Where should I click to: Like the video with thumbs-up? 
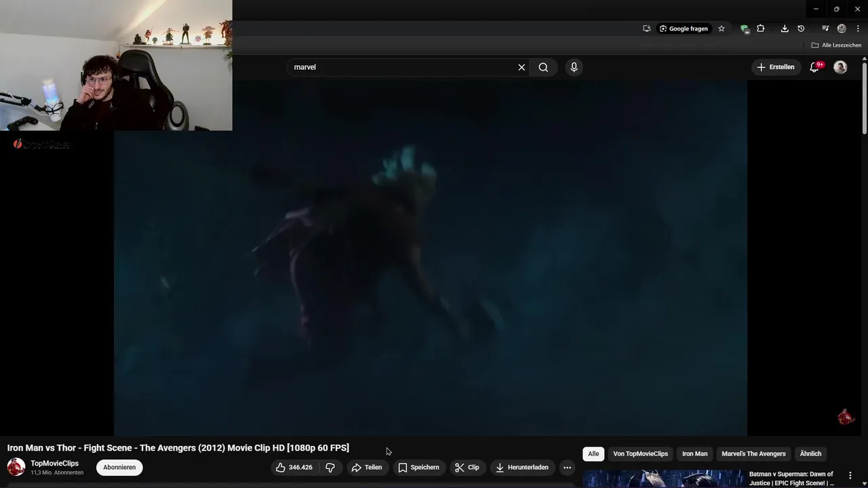[294, 467]
